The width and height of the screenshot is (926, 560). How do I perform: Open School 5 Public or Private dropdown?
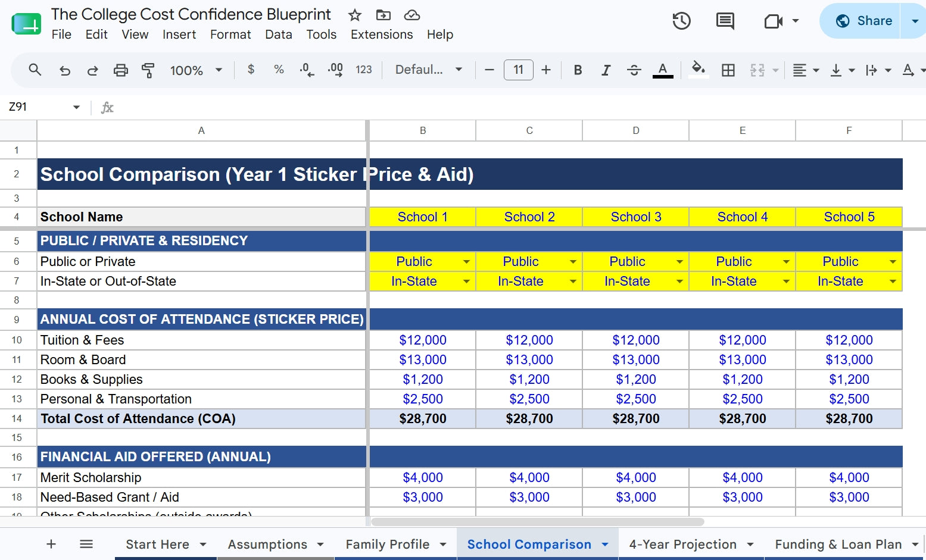pos(893,262)
